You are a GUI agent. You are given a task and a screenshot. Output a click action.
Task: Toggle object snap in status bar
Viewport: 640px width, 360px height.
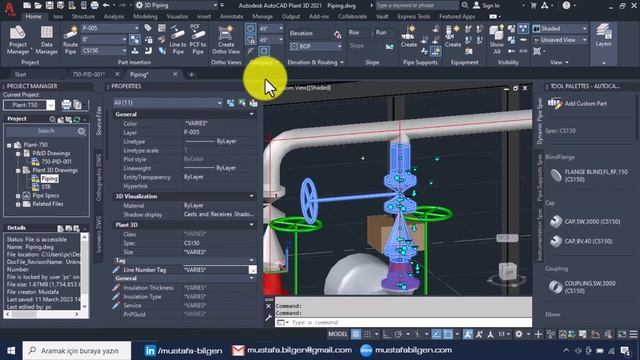(x=448, y=334)
